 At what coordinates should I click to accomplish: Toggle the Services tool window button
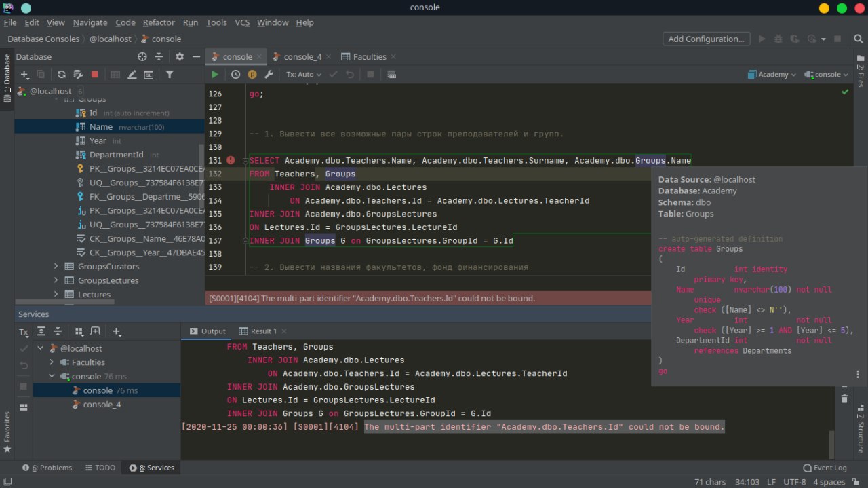tap(151, 468)
